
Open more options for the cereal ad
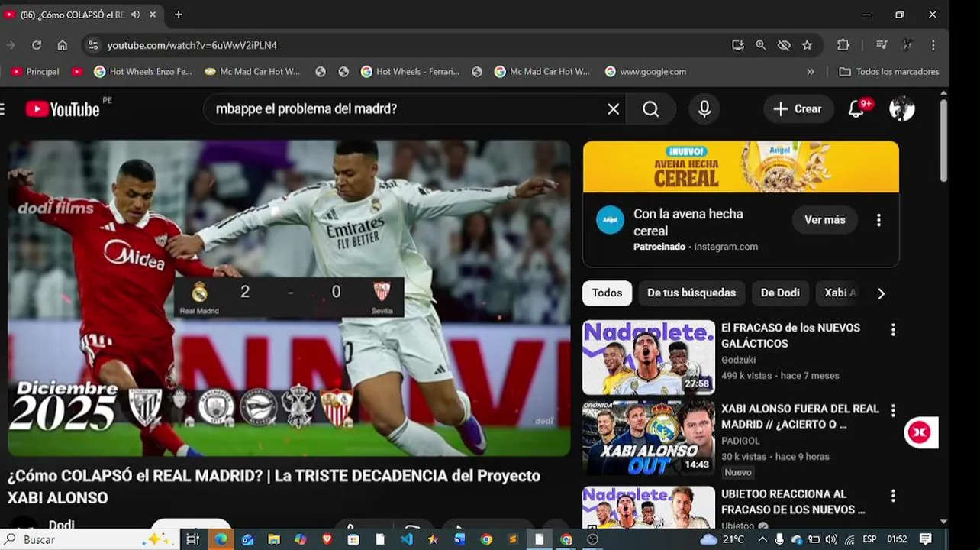coord(878,220)
